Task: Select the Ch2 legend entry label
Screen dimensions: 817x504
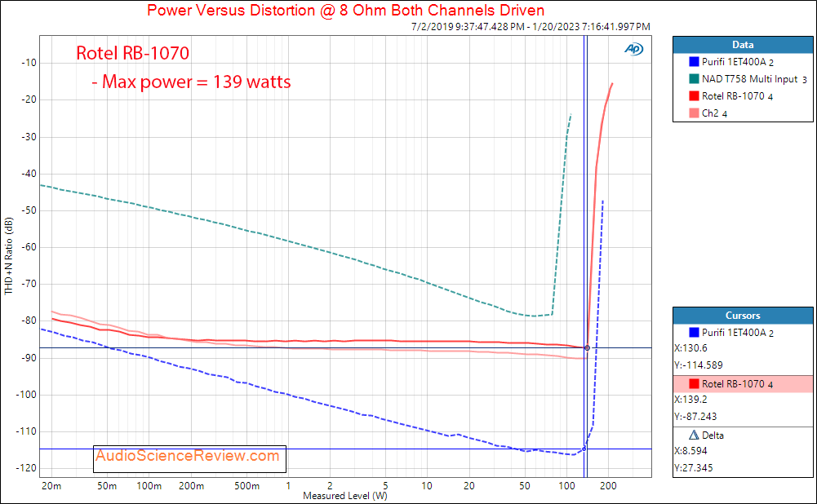Action: (714, 113)
